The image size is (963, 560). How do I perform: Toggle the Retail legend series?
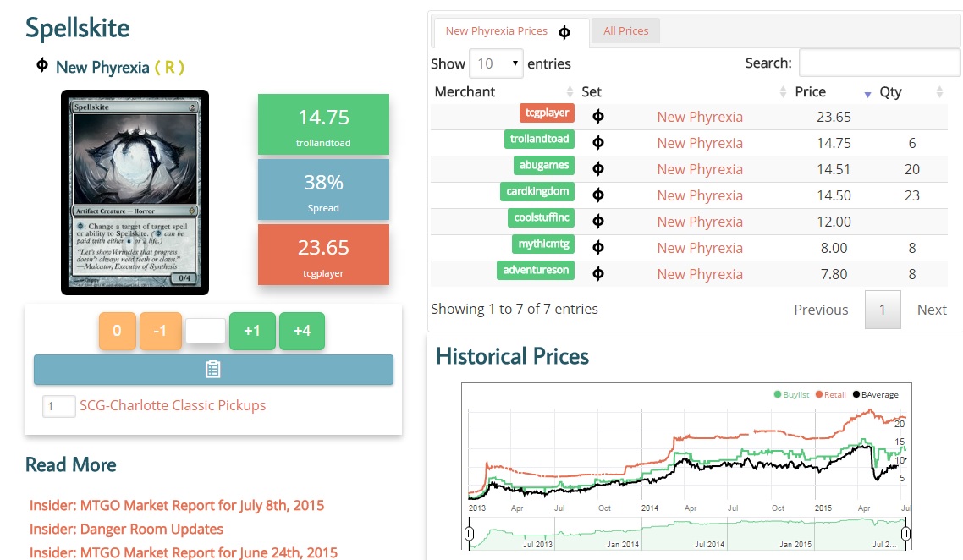pyautogui.click(x=830, y=395)
